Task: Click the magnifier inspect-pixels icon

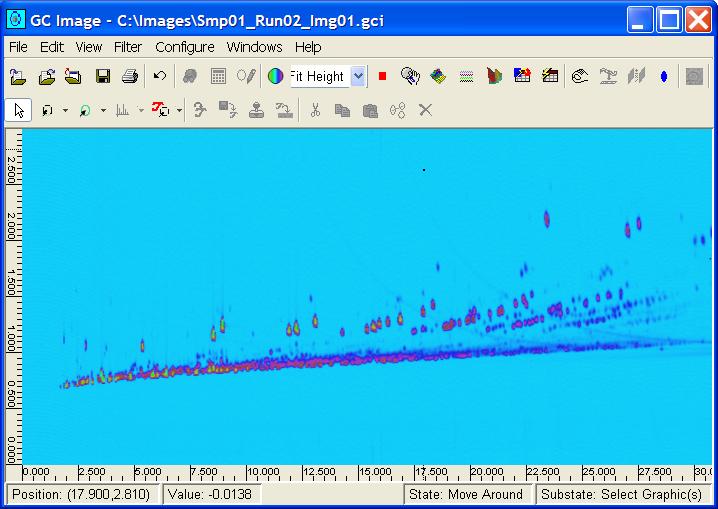Action: [410, 76]
